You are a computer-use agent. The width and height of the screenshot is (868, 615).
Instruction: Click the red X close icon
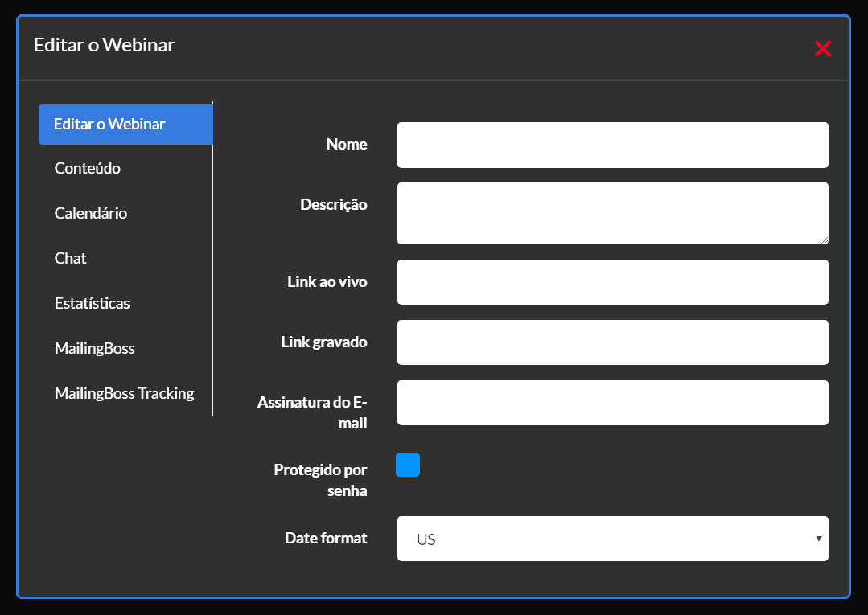[822, 48]
